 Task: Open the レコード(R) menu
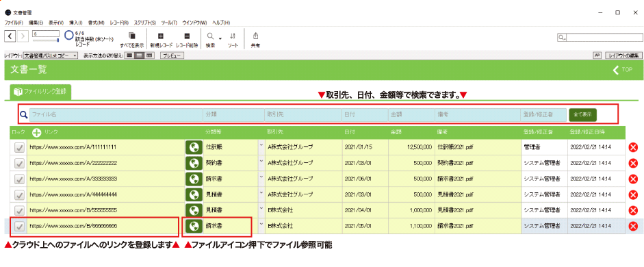click(120, 23)
